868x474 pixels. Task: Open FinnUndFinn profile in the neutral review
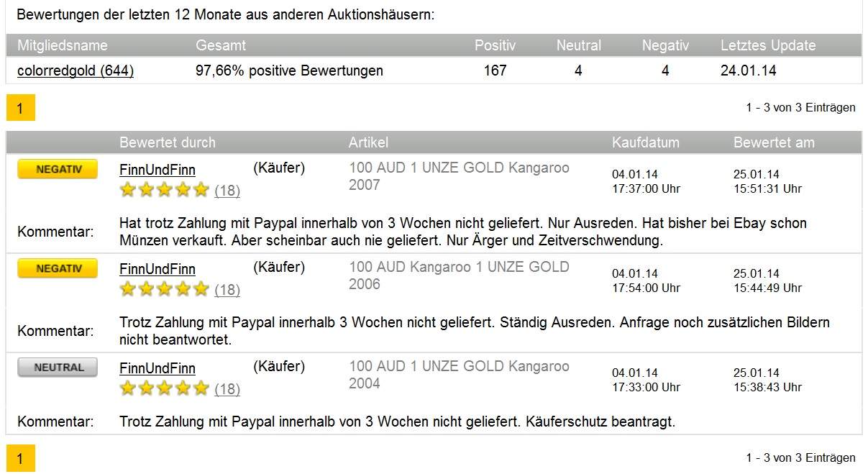coord(157,369)
